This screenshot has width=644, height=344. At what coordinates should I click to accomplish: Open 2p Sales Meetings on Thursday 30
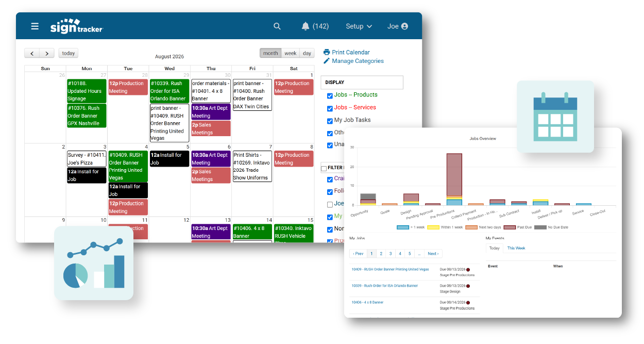click(x=211, y=128)
